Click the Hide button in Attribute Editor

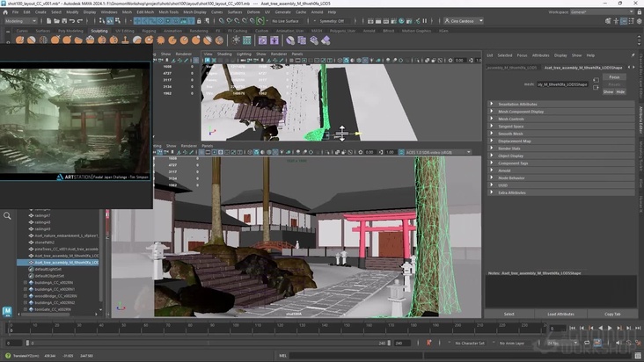point(620,92)
